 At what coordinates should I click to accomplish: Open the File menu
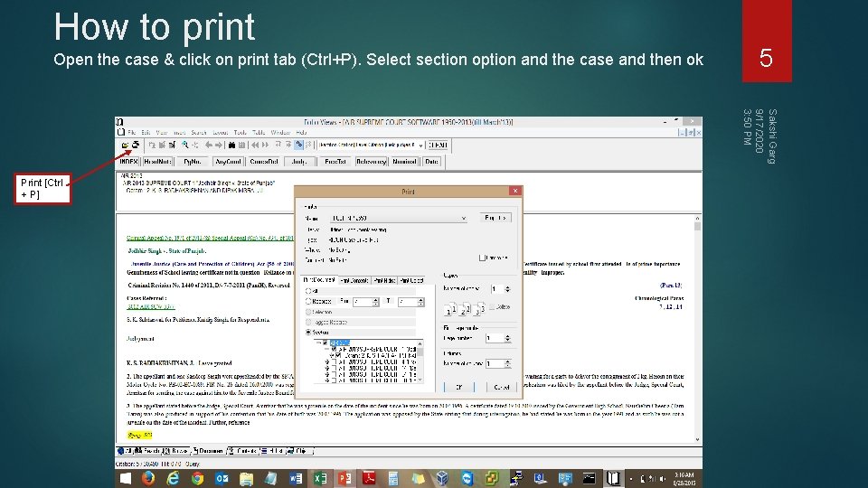(132, 133)
